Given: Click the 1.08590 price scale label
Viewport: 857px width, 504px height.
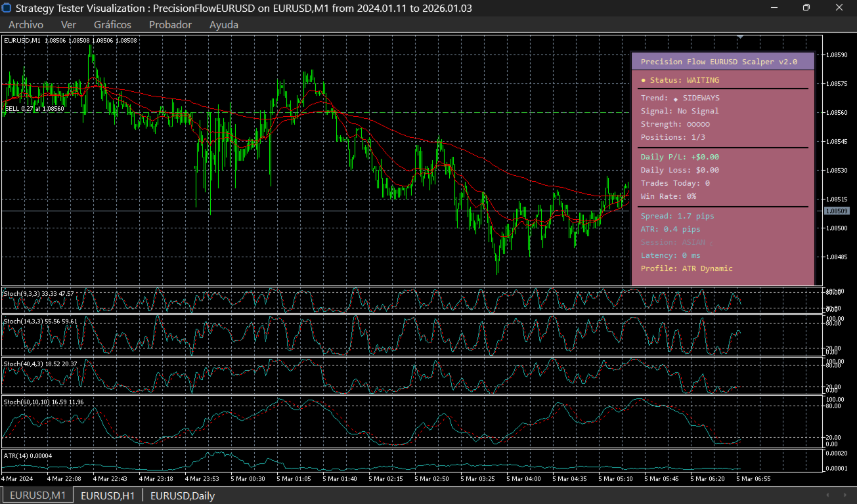Looking at the screenshot, I should (837, 54).
